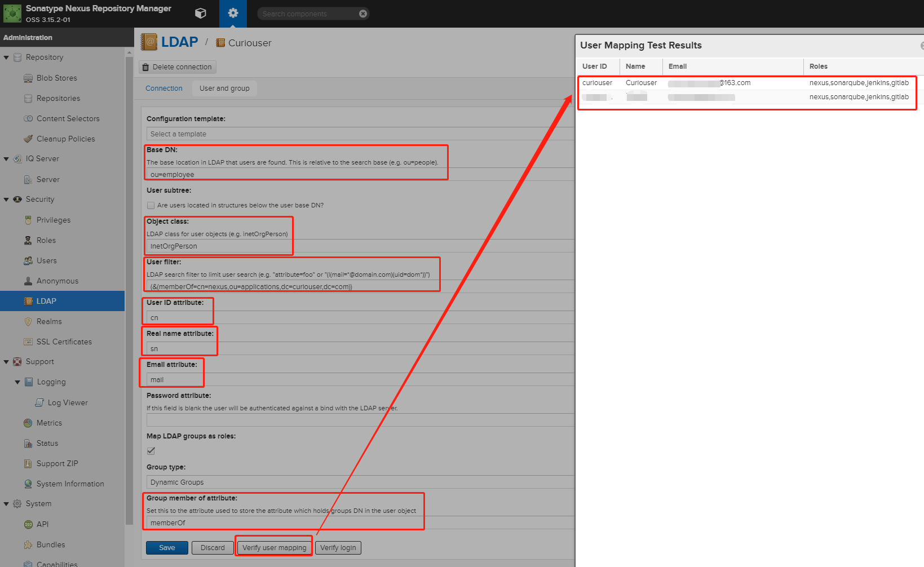Select the User and group tab
The width and height of the screenshot is (924, 567).
click(x=224, y=88)
